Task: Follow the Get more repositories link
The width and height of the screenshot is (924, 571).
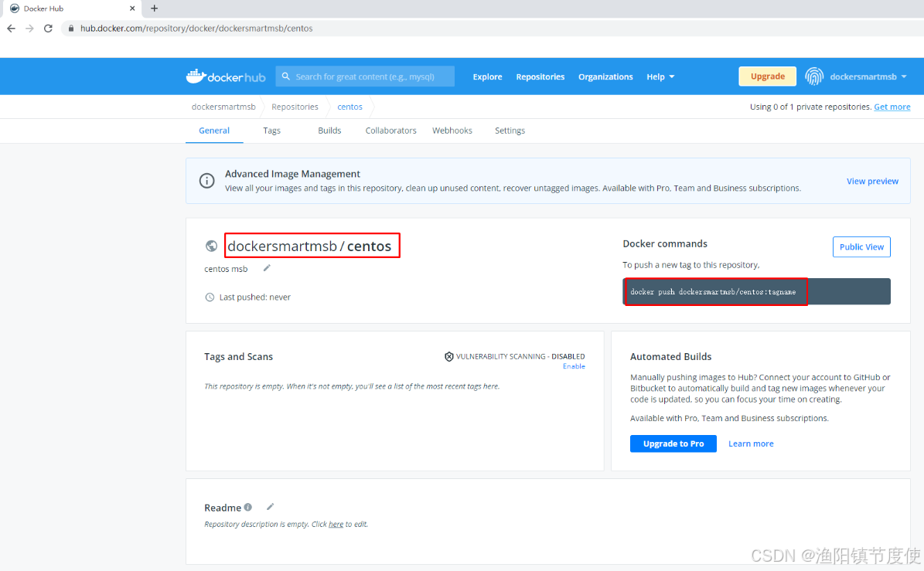Action: pyautogui.click(x=892, y=107)
